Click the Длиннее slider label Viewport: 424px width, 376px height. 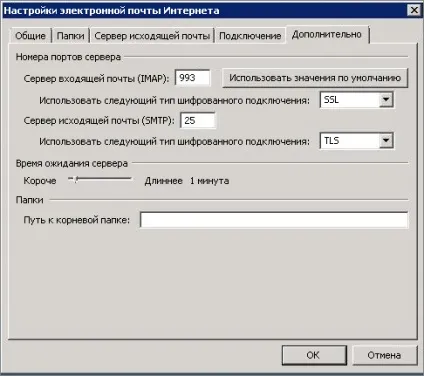click(164, 181)
